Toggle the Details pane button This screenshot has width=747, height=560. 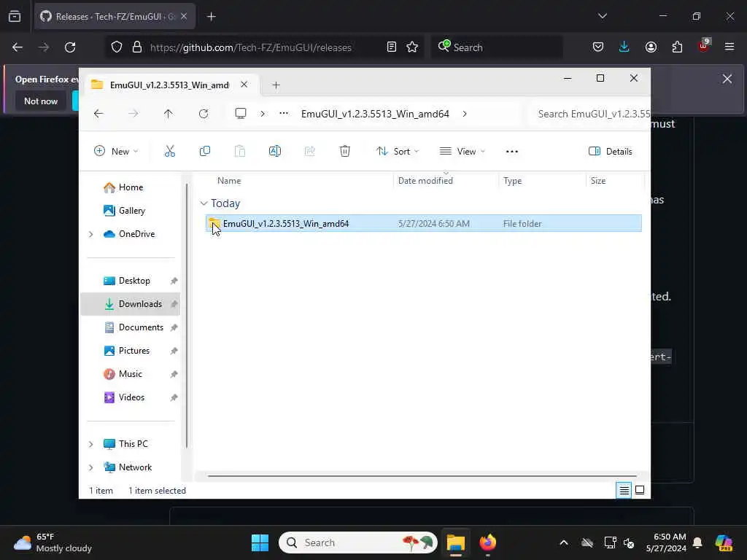(x=611, y=152)
